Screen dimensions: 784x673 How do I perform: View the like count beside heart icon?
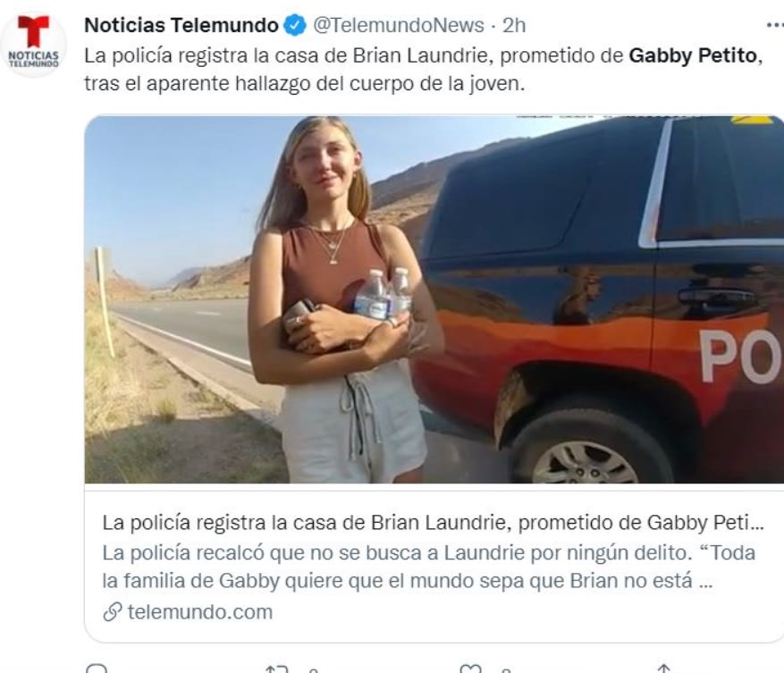(505, 670)
